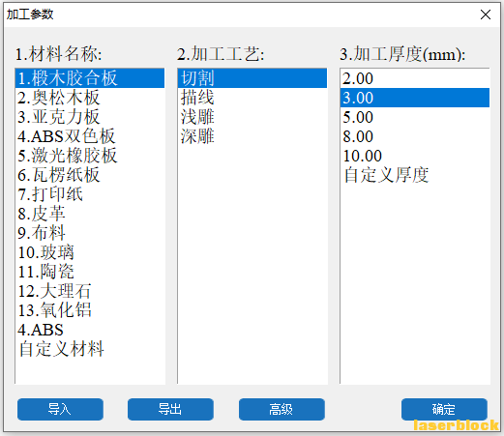504x436 pixels.
Task: Pick 深雕 processing method
Action: tap(252, 136)
